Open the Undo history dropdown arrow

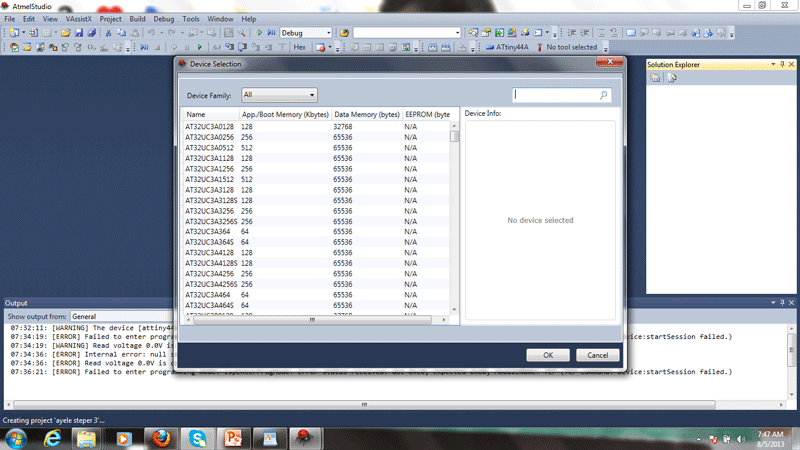[161, 33]
